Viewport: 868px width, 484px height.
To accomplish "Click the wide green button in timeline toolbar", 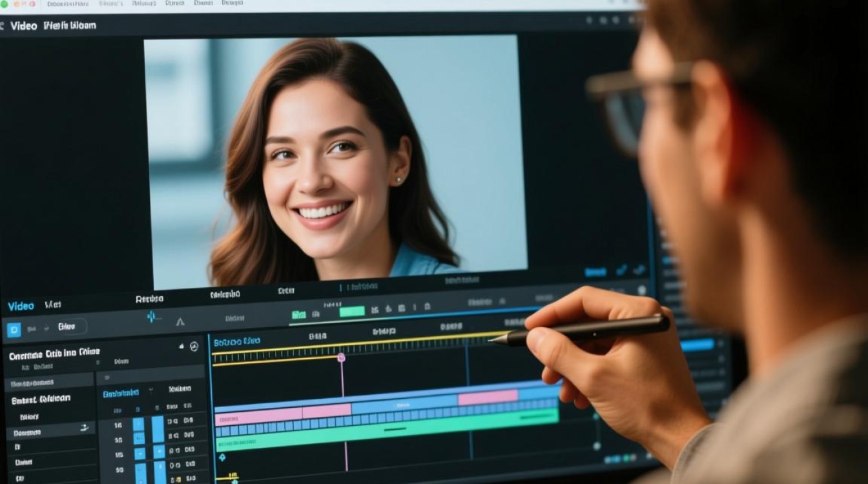I will point(352,312).
